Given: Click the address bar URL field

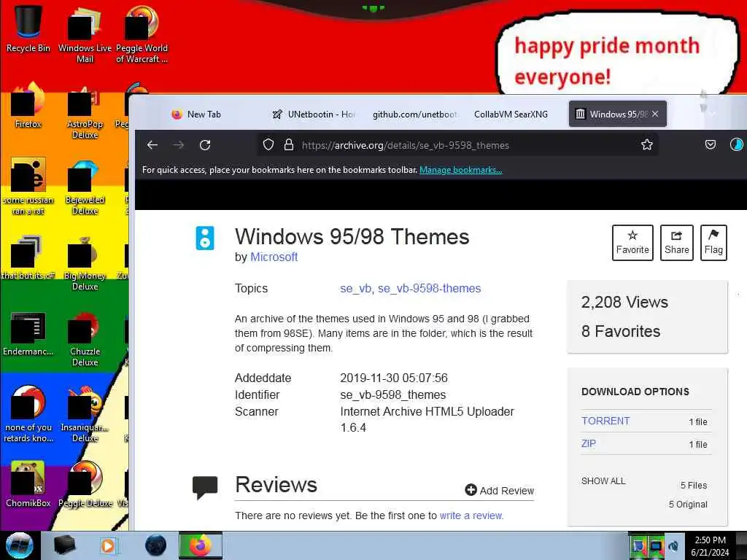Looking at the screenshot, I should click(457, 145).
